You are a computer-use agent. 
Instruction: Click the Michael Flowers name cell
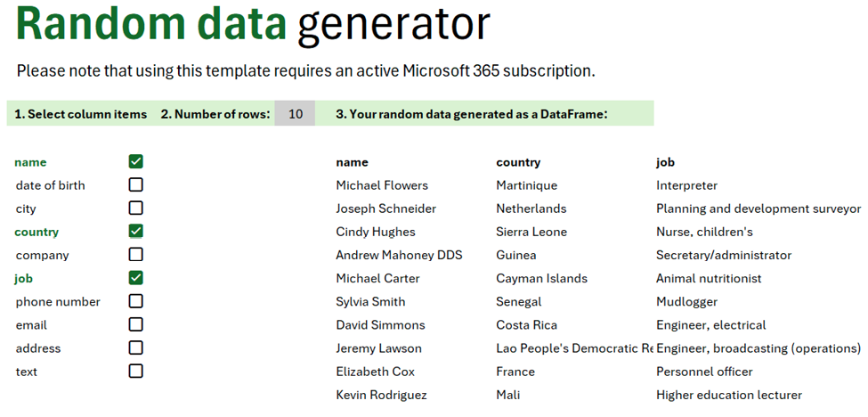pyautogui.click(x=382, y=185)
